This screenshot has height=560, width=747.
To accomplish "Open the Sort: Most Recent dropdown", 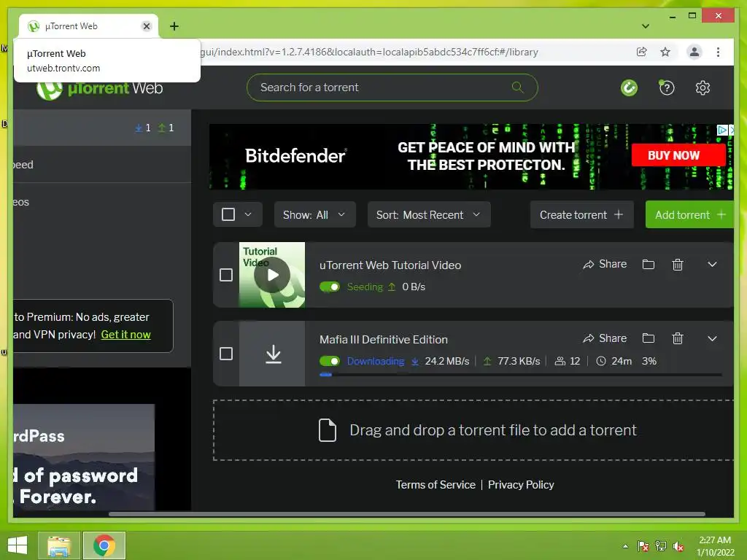I will pyautogui.click(x=429, y=215).
